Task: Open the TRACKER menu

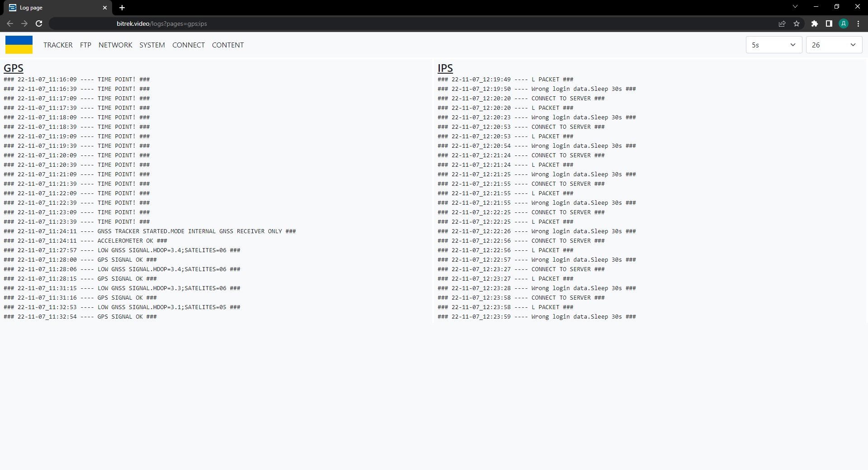Action: (58, 45)
